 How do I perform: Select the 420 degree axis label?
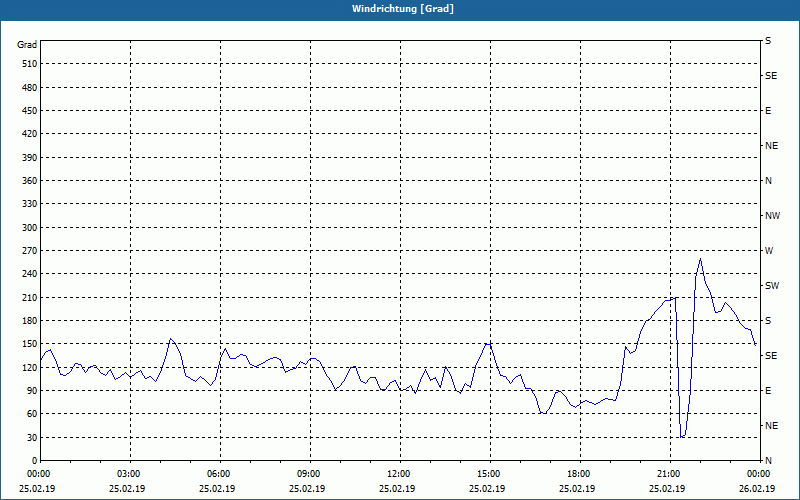point(29,134)
